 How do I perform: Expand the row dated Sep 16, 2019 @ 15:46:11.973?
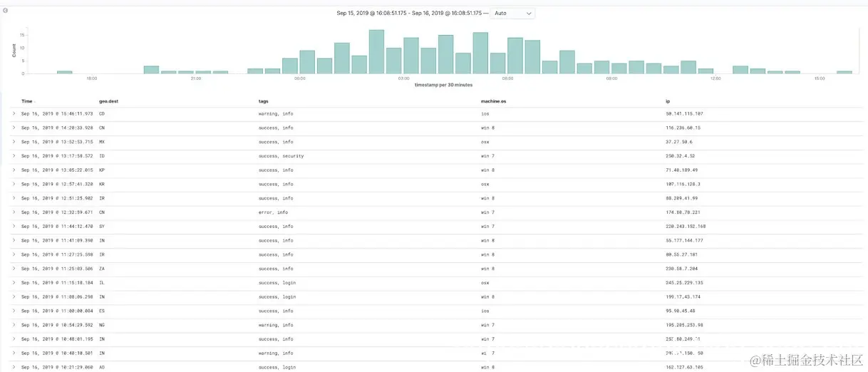click(14, 113)
